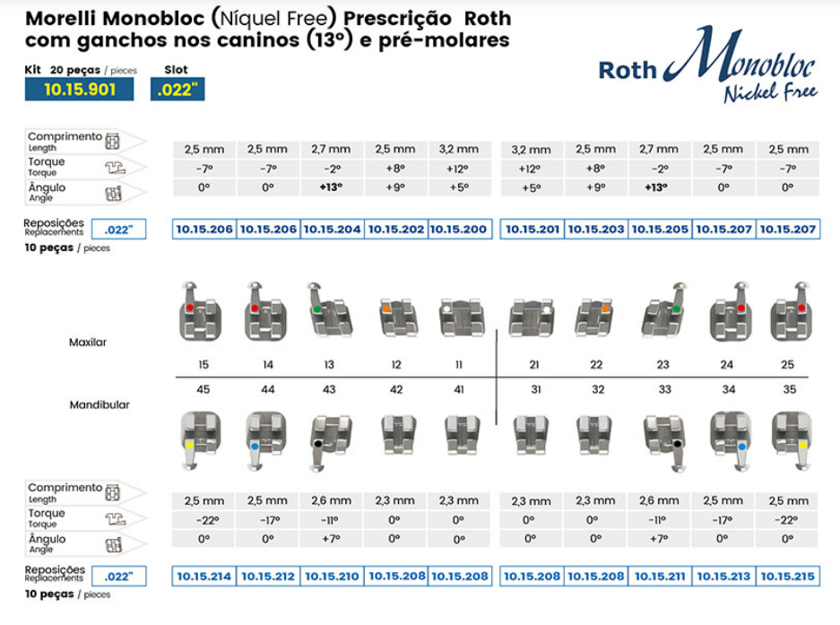Click the tooth number 35 label
Viewport: 840px width, 625px height.
(x=790, y=390)
